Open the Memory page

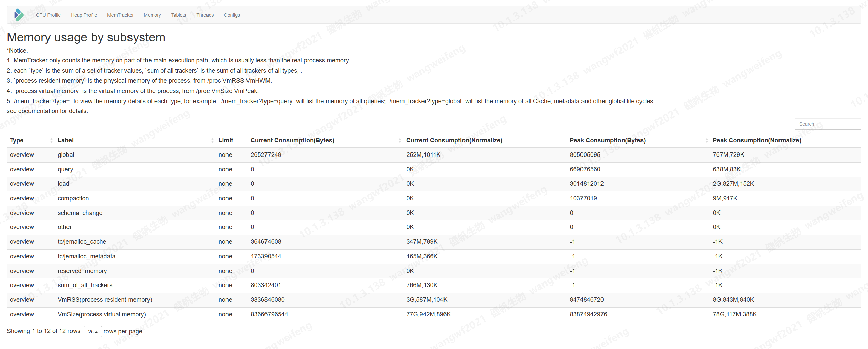coord(152,15)
